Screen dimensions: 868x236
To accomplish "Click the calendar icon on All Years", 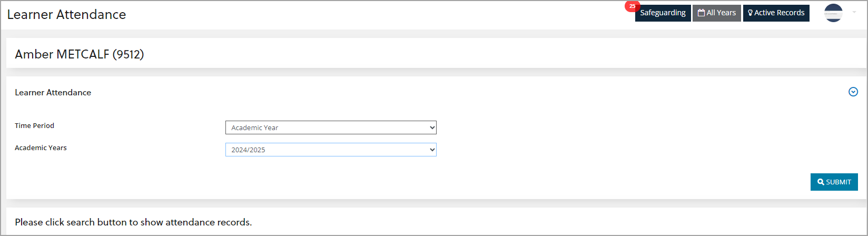I will [x=701, y=13].
